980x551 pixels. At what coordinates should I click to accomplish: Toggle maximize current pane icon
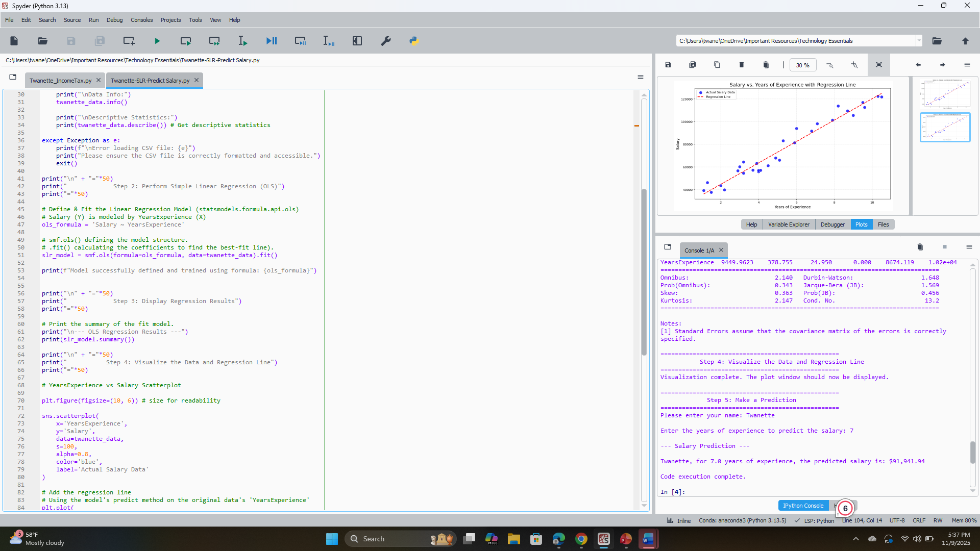(x=357, y=41)
